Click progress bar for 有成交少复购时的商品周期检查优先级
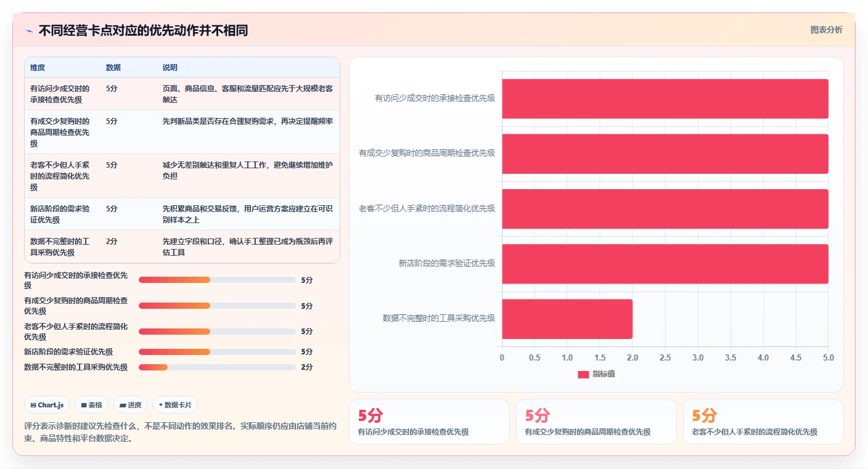The width and height of the screenshot is (868, 469). (217, 306)
